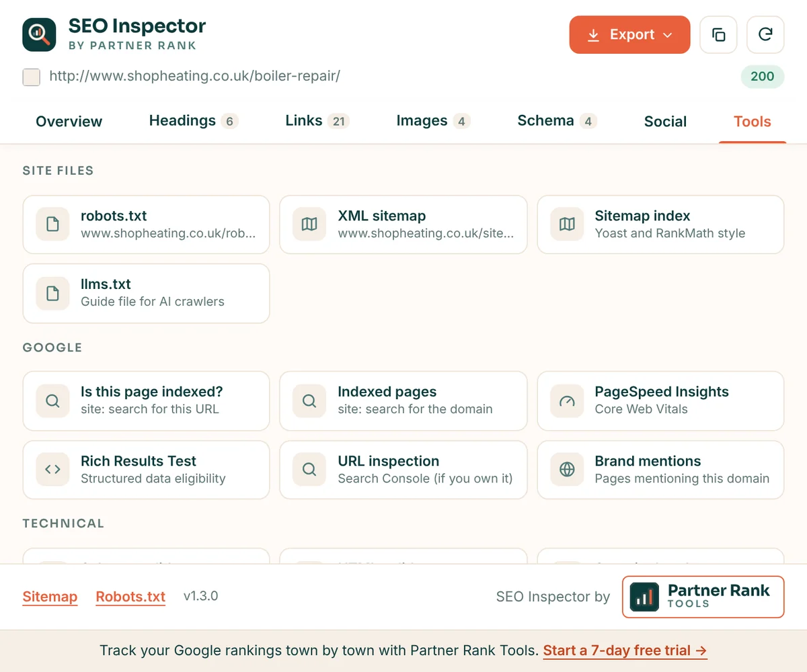The height and width of the screenshot is (672, 807).
Task: Click 'site: search for this URL' text
Action: (150, 409)
